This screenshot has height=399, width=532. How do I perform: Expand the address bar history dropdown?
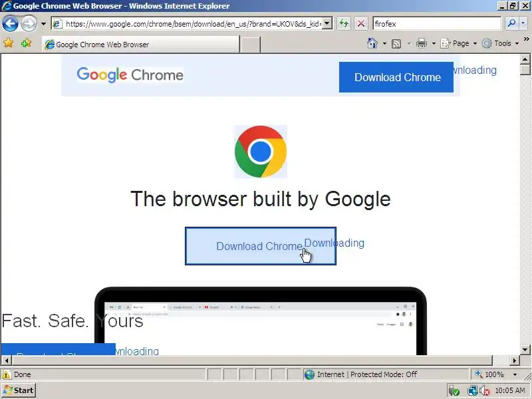click(327, 24)
